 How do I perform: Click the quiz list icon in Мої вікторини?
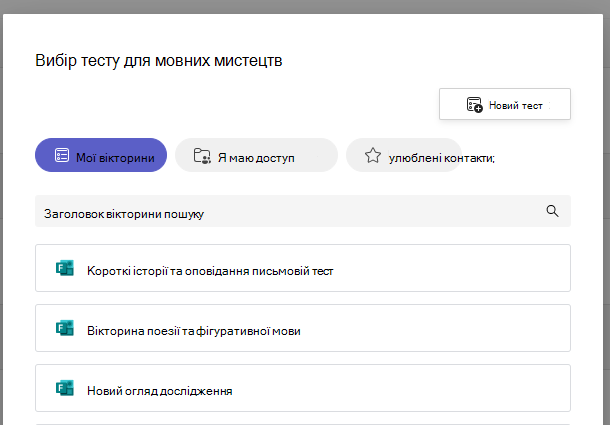[62, 155]
